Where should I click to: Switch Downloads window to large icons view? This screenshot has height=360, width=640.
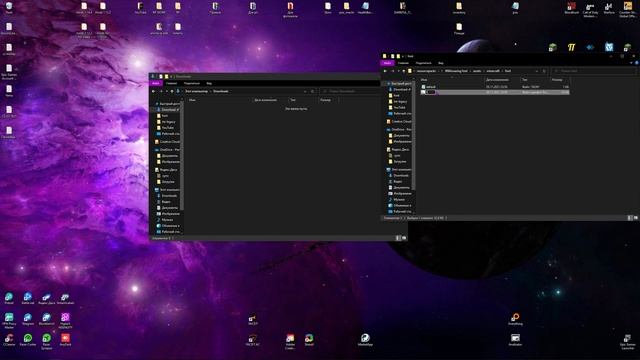point(404,238)
